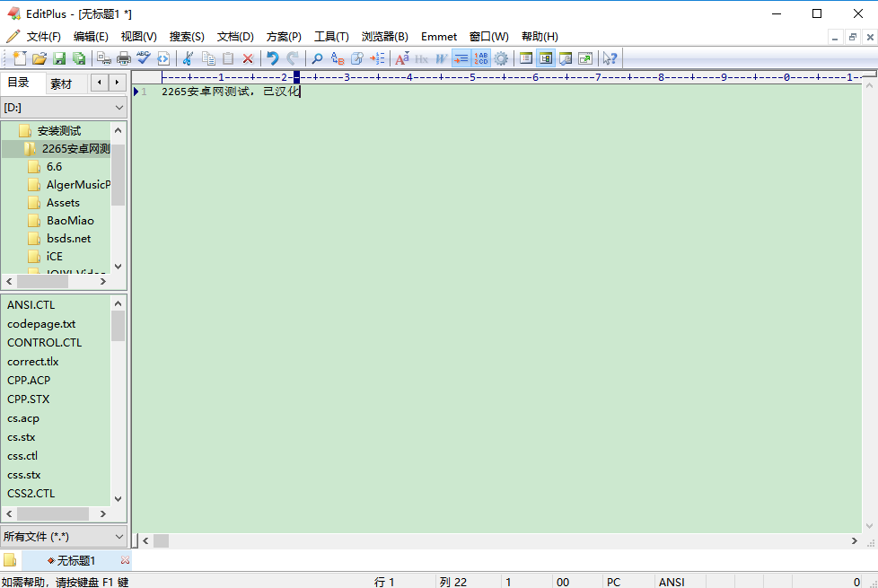878x588 pixels.
Task: Click the Find magnifier icon
Action: tap(316, 57)
